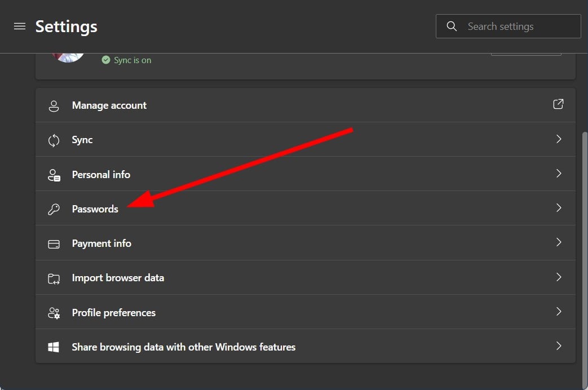Viewport: 588px width, 390px height.
Task: Click the Import browser data folder icon
Action: coord(54,278)
